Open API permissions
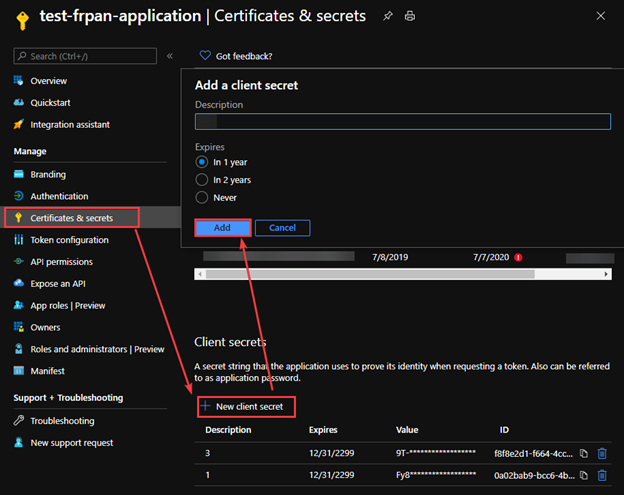Image resolution: width=624 pixels, height=495 pixels. tap(62, 262)
